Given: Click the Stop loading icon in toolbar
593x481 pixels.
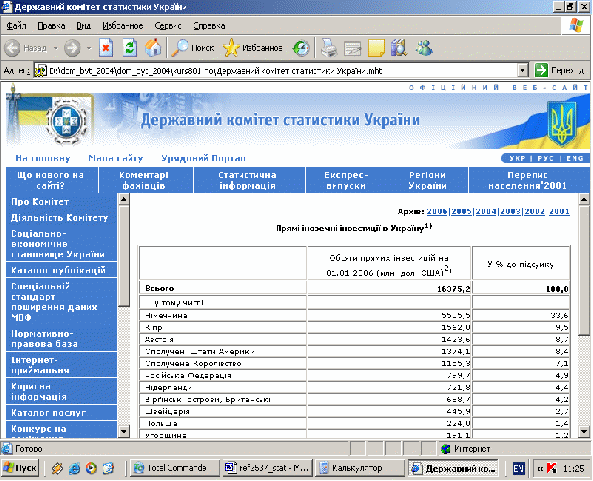Looking at the screenshot, I should (106, 48).
